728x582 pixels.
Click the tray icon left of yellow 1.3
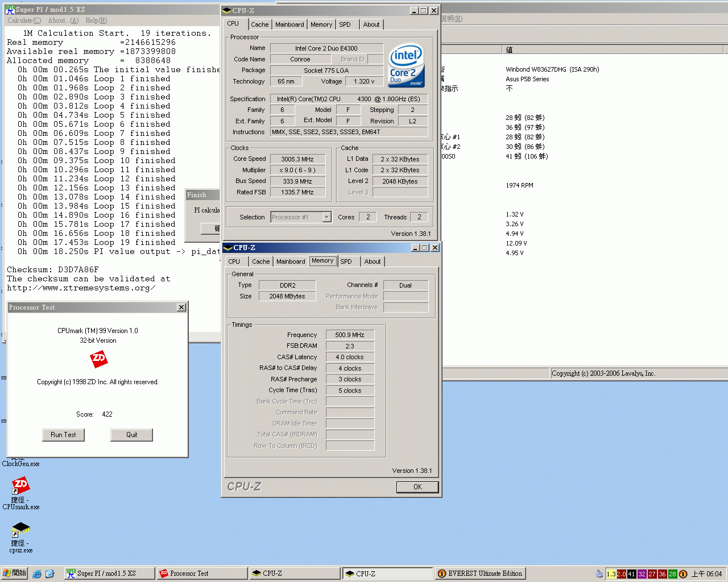click(x=599, y=574)
